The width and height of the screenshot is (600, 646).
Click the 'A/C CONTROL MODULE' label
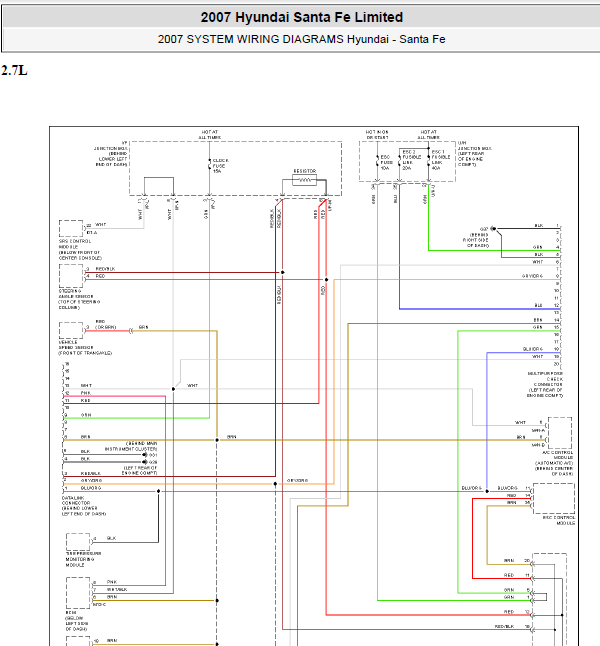554,463
